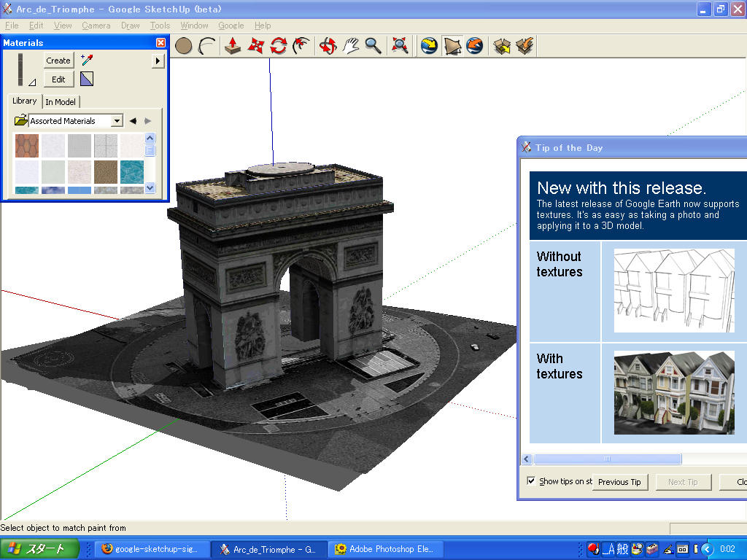Expand hidden tray icons arrow
Screen dimensions: 747x560
pyautogui.click(x=707, y=550)
